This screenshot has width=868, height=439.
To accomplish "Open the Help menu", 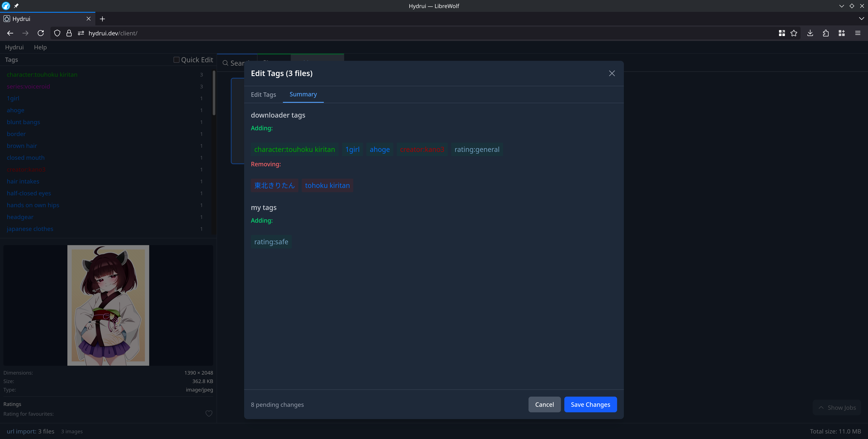I will point(40,47).
